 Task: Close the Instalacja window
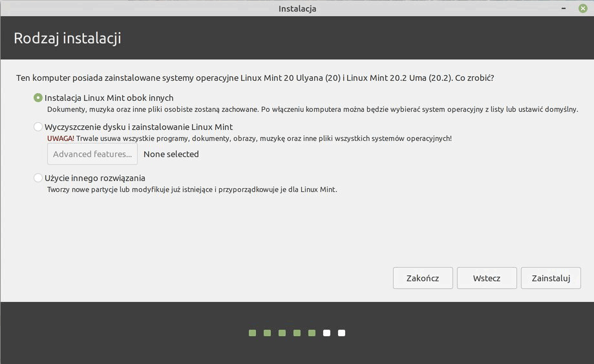[x=583, y=8]
